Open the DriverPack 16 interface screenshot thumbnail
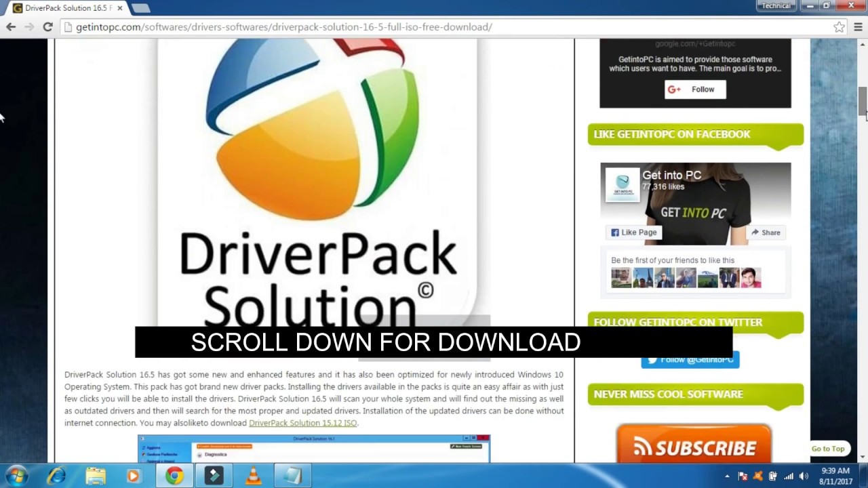The height and width of the screenshot is (488, 868). (x=314, y=449)
